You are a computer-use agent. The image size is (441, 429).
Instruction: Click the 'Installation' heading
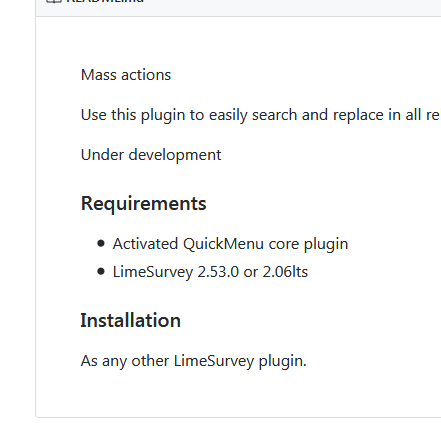pos(131,320)
